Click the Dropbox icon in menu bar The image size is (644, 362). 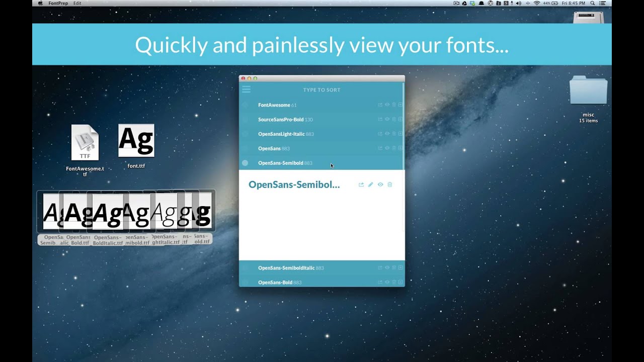point(472,3)
